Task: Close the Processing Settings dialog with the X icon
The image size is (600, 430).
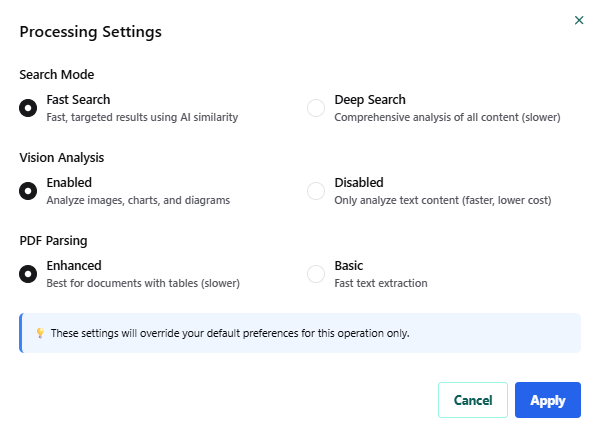Action: pos(579,20)
